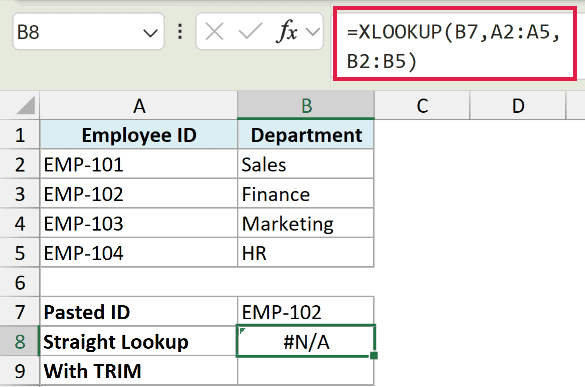585x387 pixels.
Task: Click the Straight Lookup label cell
Action: tap(139, 341)
